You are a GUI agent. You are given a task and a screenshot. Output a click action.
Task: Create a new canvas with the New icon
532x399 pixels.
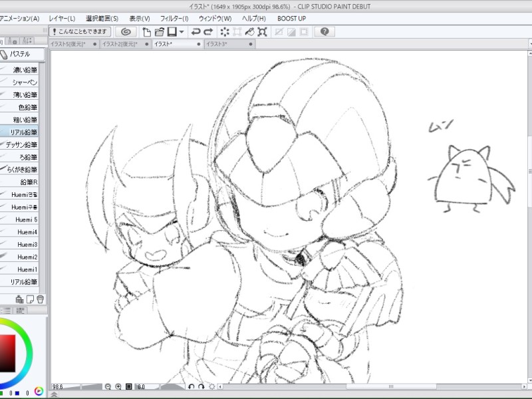point(146,32)
